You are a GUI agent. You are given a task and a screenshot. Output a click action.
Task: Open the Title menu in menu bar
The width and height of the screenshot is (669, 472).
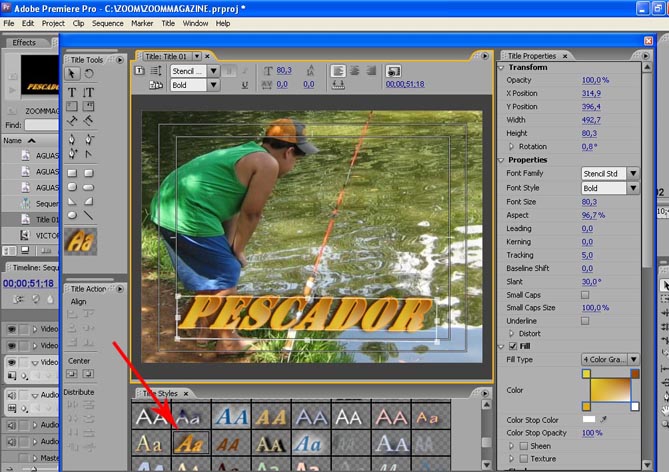tap(168, 23)
